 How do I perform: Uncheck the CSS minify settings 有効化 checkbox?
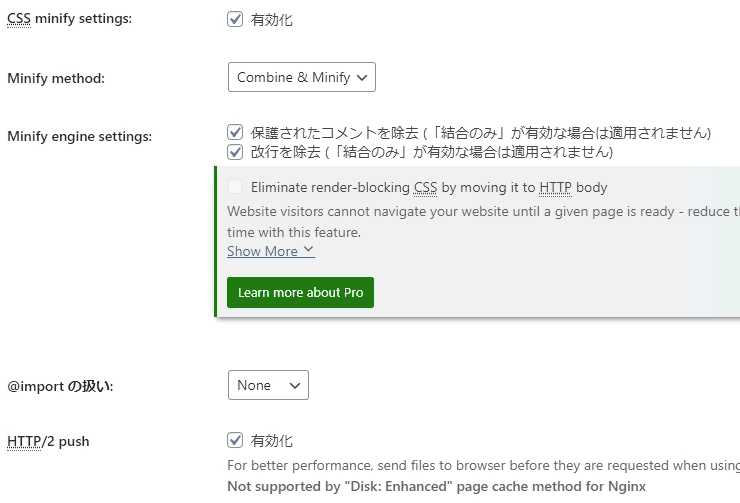235,19
